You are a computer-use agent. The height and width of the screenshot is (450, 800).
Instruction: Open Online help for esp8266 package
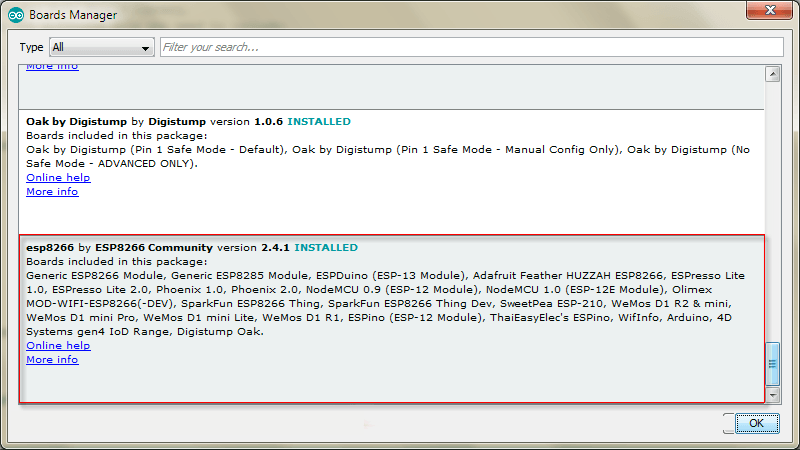pos(58,345)
